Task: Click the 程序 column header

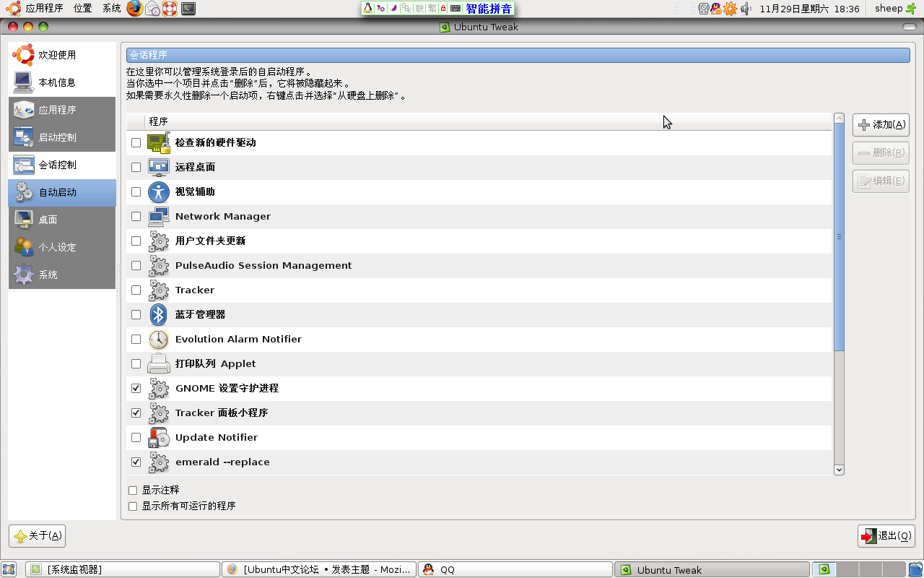Action: click(488, 121)
